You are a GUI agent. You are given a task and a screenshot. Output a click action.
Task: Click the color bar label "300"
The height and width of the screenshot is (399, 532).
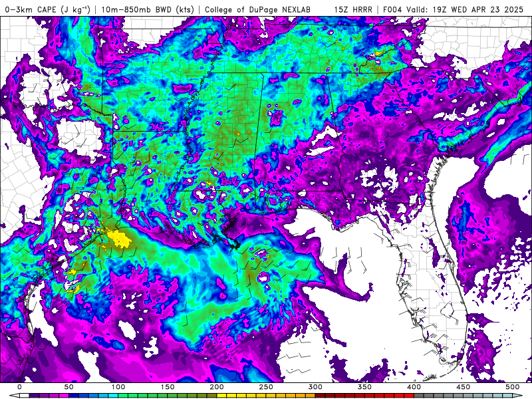click(x=315, y=387)
